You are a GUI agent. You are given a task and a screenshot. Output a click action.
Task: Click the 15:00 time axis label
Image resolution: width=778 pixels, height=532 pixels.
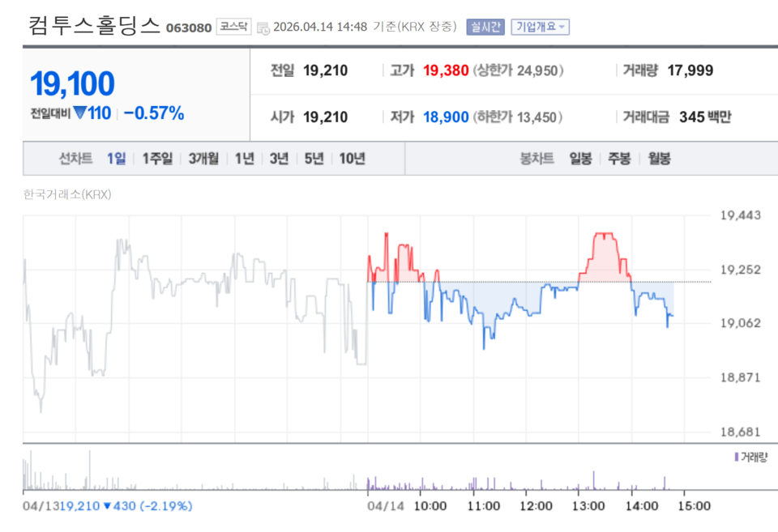pos(695,506)
